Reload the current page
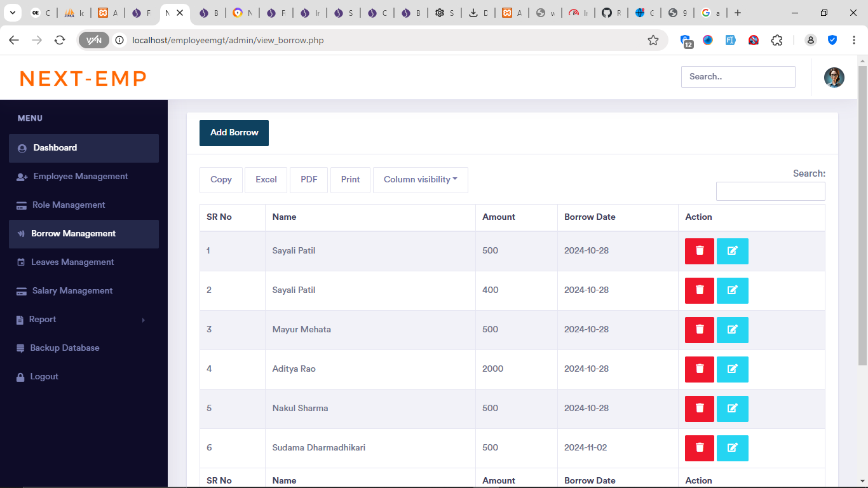Screen dimensions: 868x488 click(60, 40)
